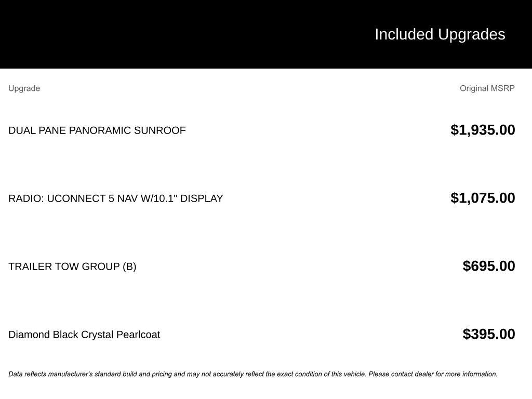Click the "Included Upgrades" heading
The height and width of the screenshot is (399, 532).
440,34
